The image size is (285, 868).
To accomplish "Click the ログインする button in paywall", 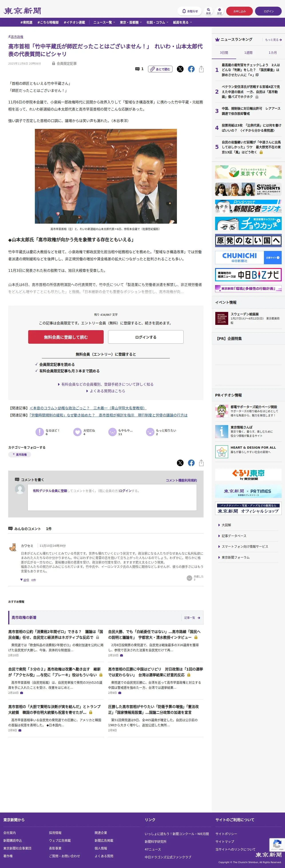I will point(146,337).
